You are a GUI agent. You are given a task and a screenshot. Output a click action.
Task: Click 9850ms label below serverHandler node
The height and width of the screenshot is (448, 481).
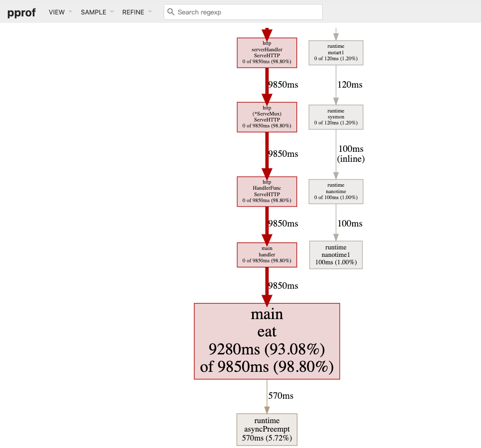click(x=283, y=85)
